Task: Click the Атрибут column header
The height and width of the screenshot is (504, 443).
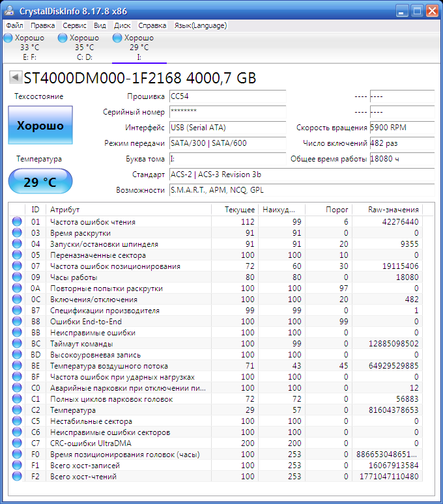Action: pyautogui.click(x=128, y=210)
